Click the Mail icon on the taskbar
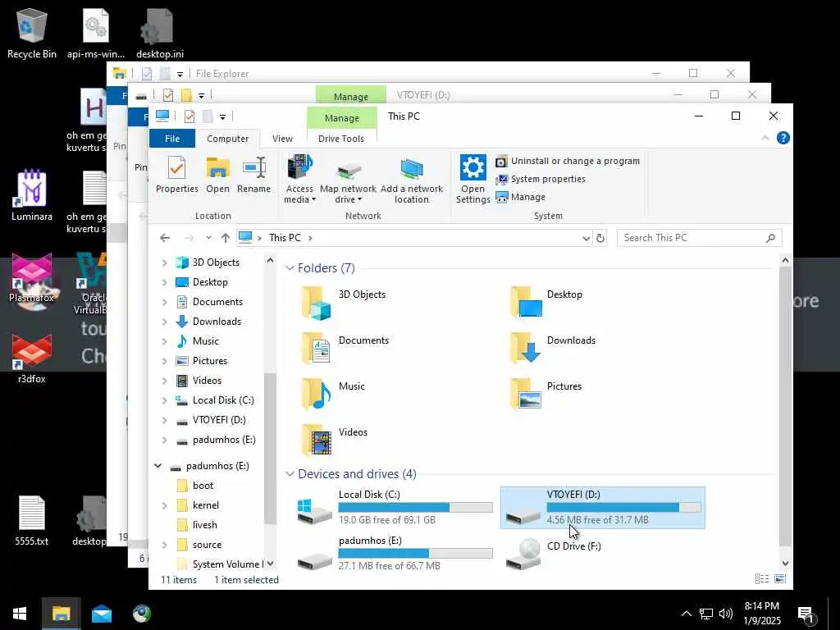840x630 pixels. [x=101, y=614]
